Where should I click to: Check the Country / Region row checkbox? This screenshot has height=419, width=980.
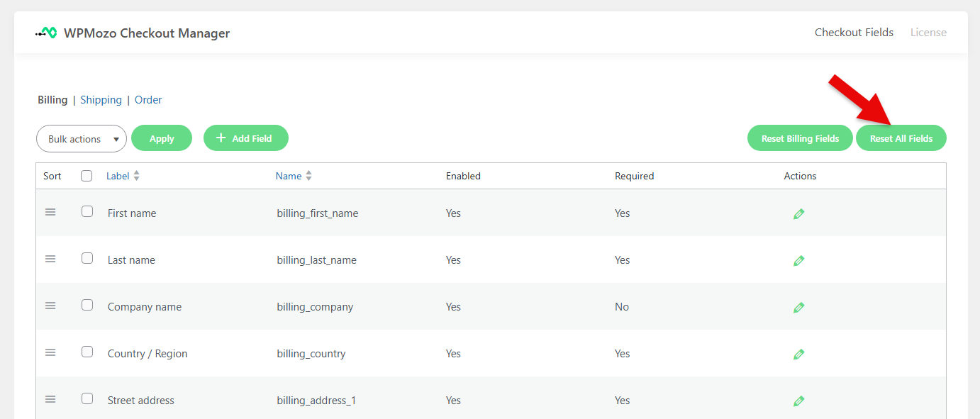(87, 352)
